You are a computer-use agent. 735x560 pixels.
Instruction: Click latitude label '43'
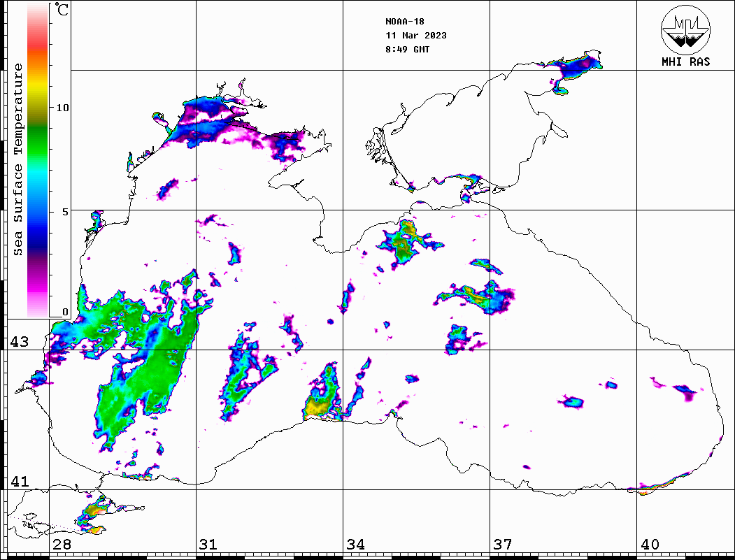[20, 342]
